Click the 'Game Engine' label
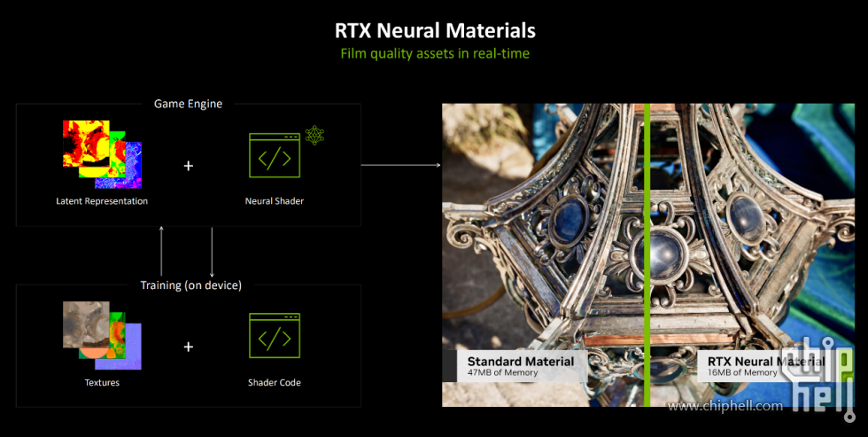 188,104
